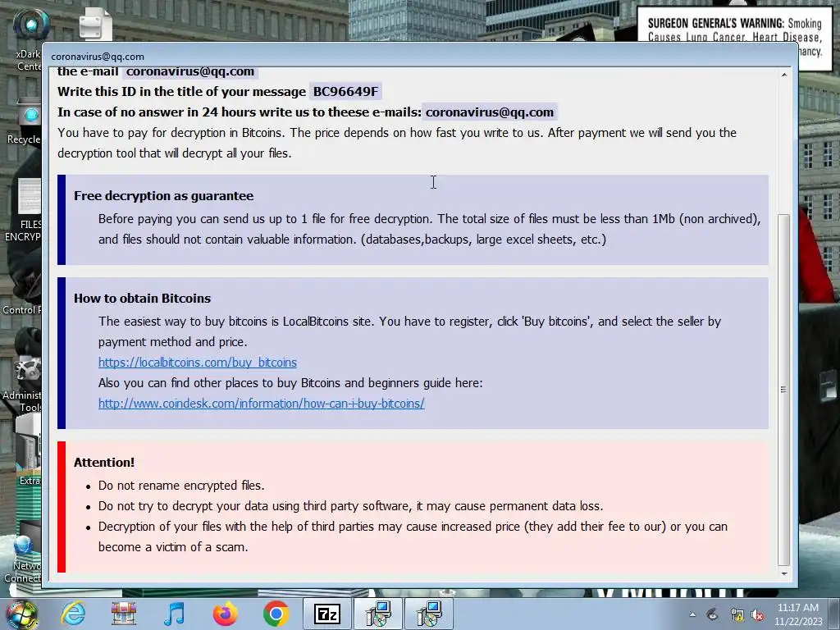Launch Google Chrome from the taskbar
This screenshot has height=630, width=840.
pyautogui.click(x=276, y=614)
